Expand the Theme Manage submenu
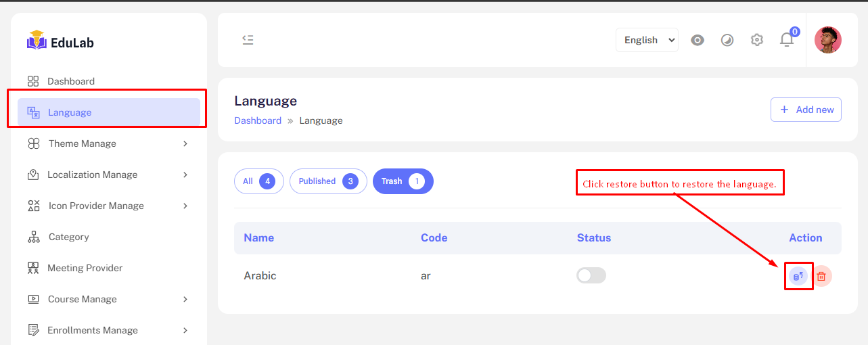The width and height of the screenshot is (868, 345). click(x=108, y=143)
